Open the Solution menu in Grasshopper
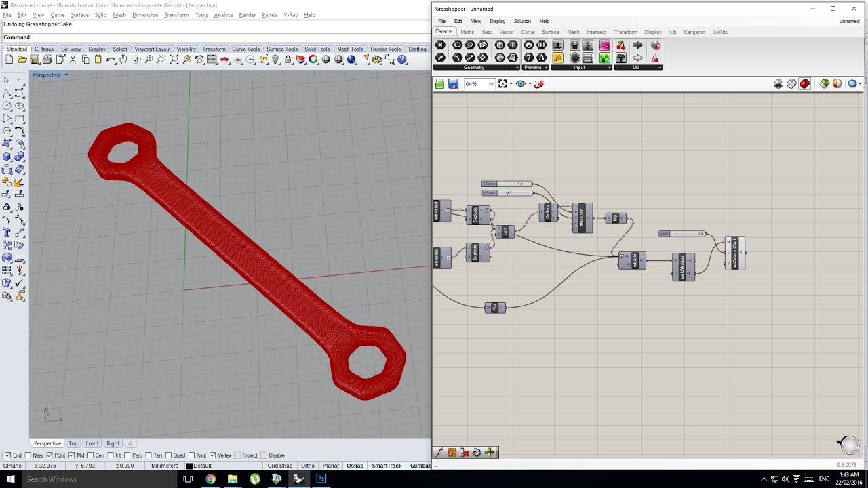Viewport: 868px width, 488px height. [x=522, y=21]
